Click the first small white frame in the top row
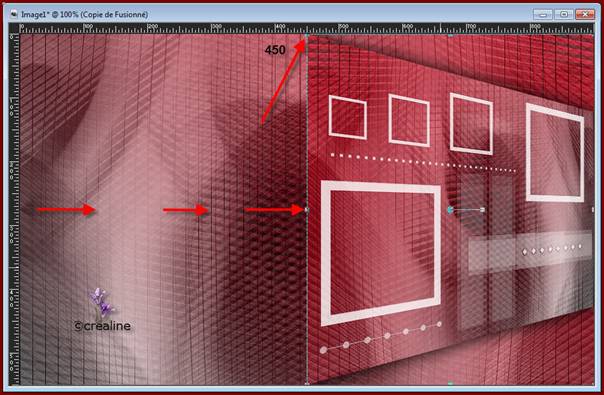Viewport: 604px width, 395px height. [x=347, y=118]
